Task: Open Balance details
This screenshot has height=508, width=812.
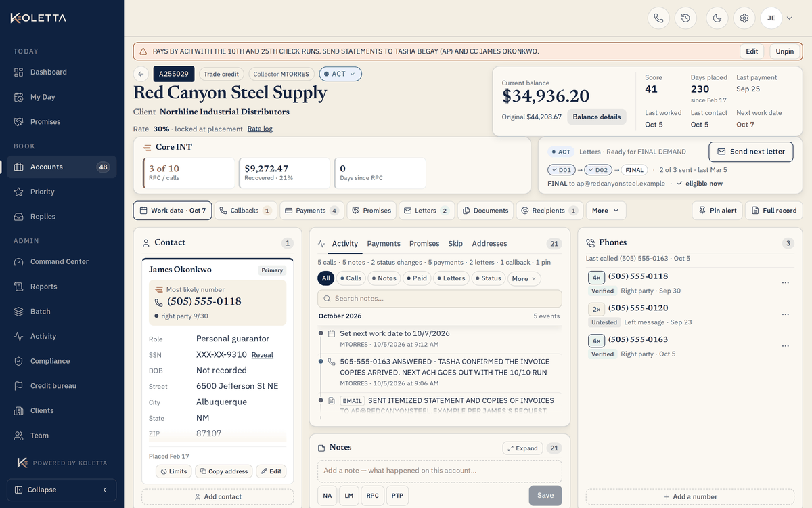Action: [596, 117]
